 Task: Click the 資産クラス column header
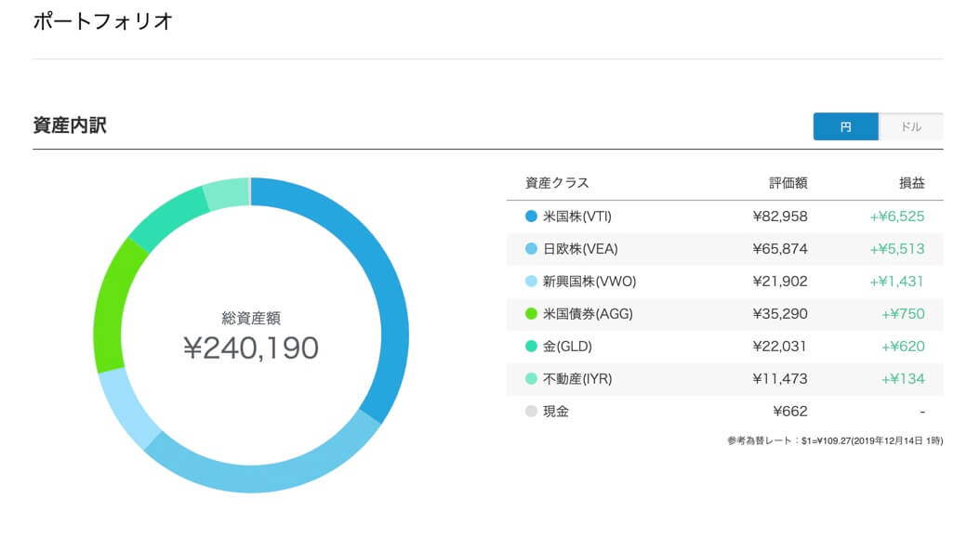557,183
